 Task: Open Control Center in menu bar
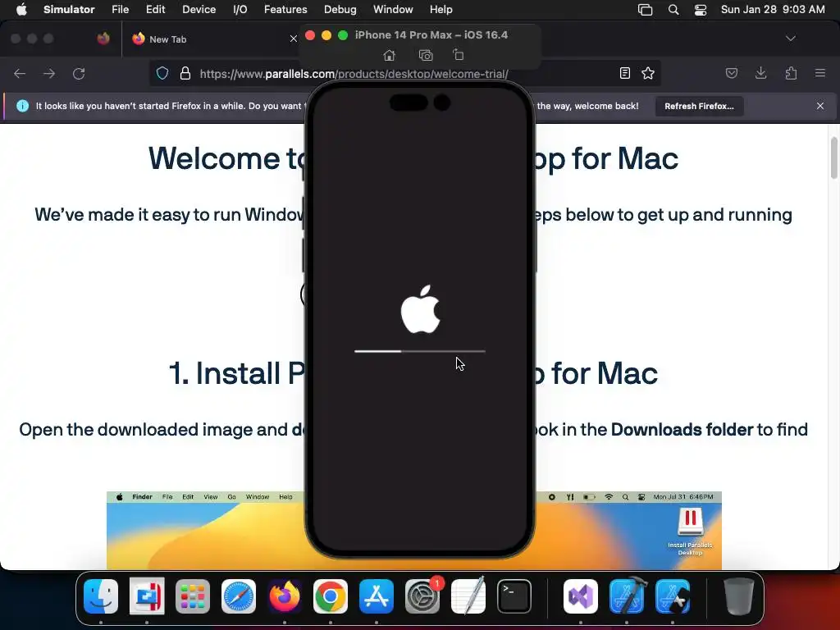pos(701,10)
